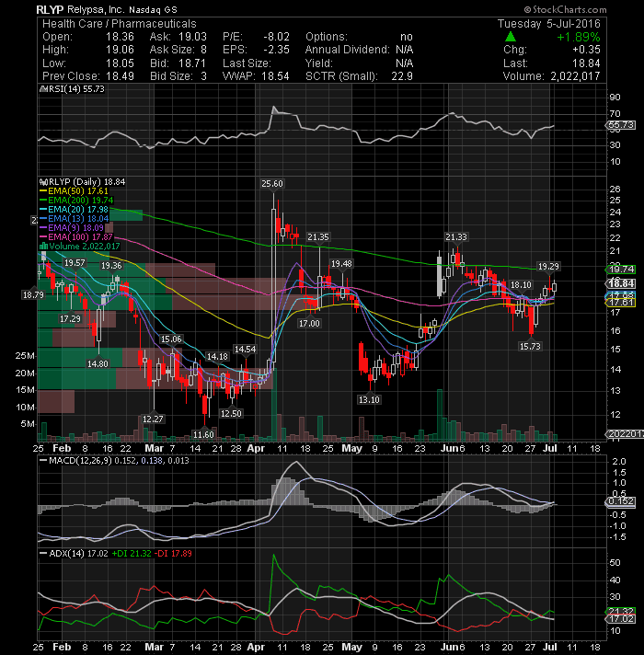Viewport: 644px width, 655px height.
Task: Click the 'EMA(9) 18.09' legend entry
Action: 72,227
